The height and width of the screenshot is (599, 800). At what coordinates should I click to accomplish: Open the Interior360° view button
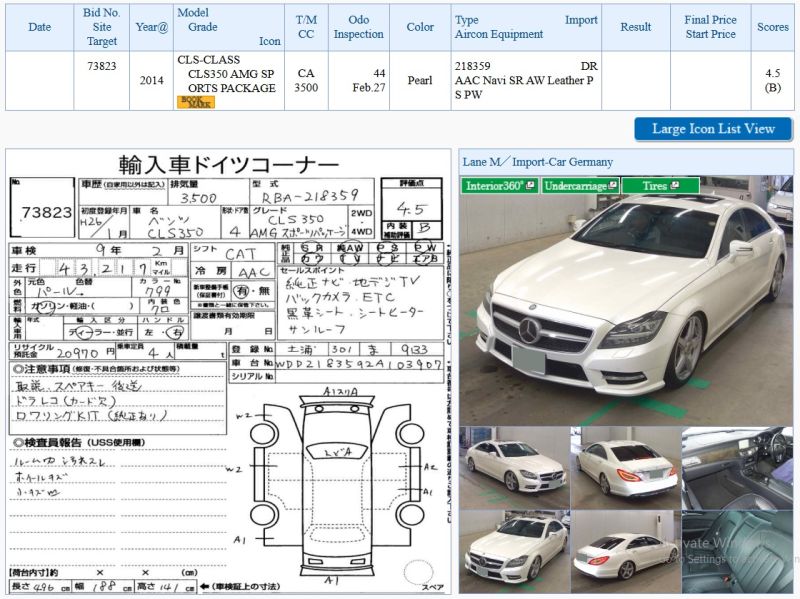tap(500, 186)
